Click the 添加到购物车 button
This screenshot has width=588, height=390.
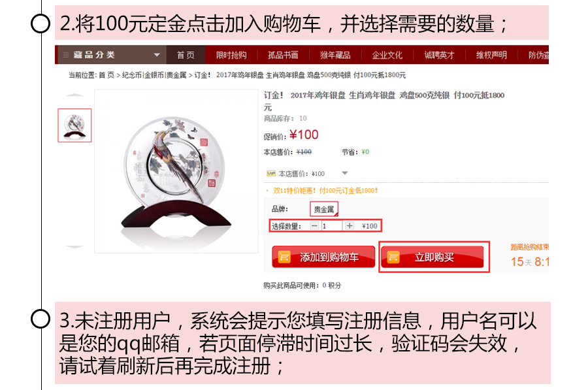point(323,257)
